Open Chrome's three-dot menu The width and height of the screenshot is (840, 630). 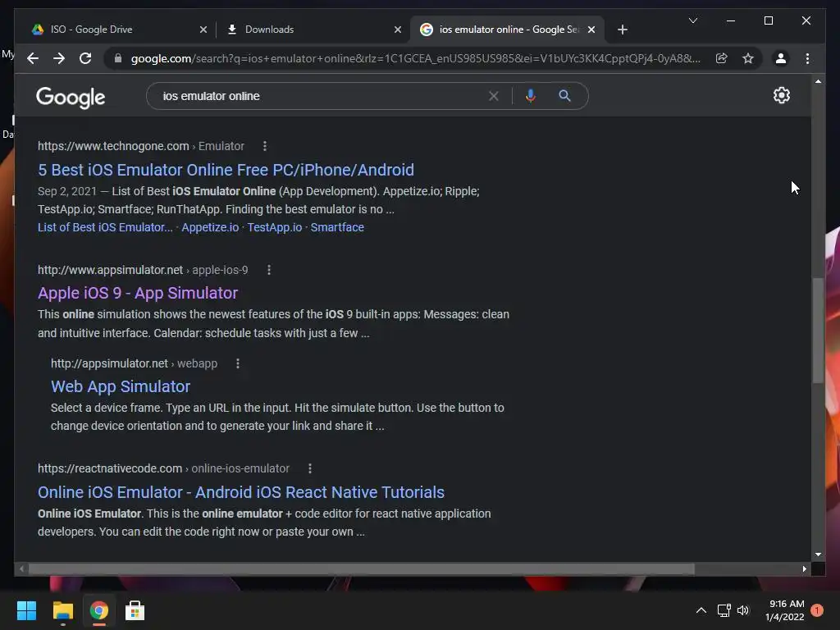coord(807,58)
